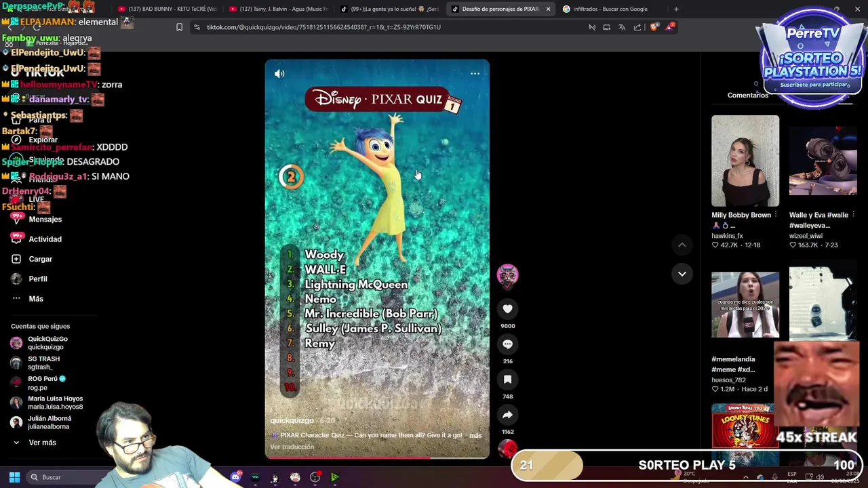This screenshot has height=488, width=868.
Task: Click the share icon in address bar
Action: pos(637,27)
